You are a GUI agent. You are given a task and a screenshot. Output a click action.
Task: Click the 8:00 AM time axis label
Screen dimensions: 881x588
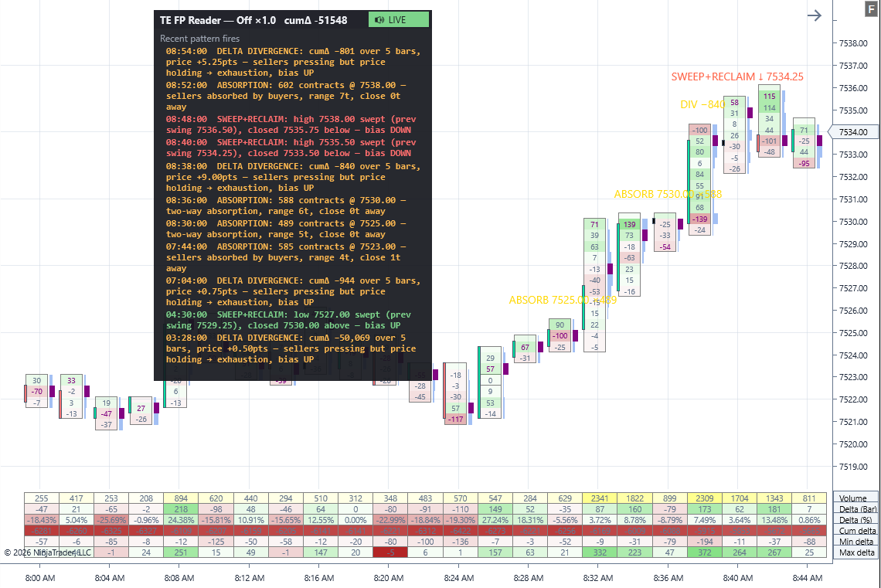40,578
